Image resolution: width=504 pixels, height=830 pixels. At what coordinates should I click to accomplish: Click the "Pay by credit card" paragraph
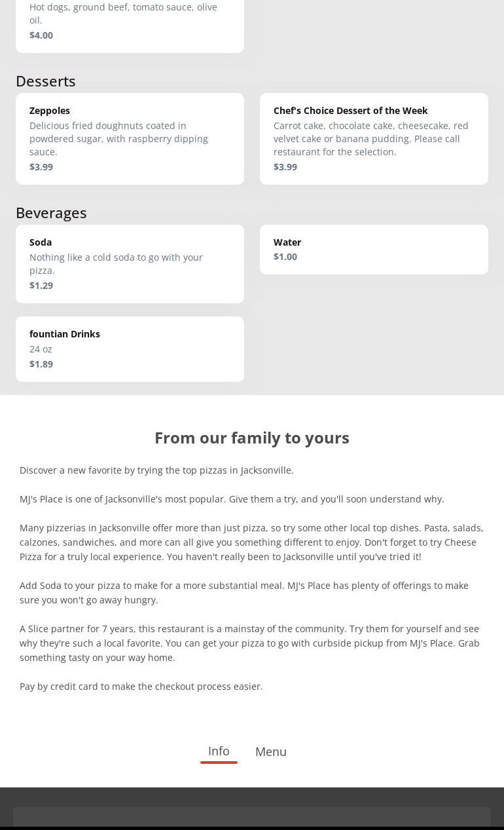141,687
